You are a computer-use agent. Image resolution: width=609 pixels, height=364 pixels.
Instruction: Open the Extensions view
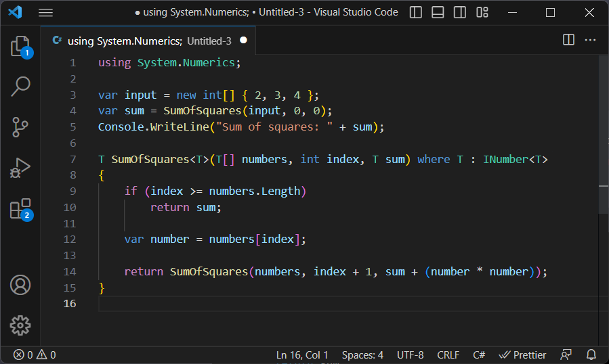[x=20, y=209]
